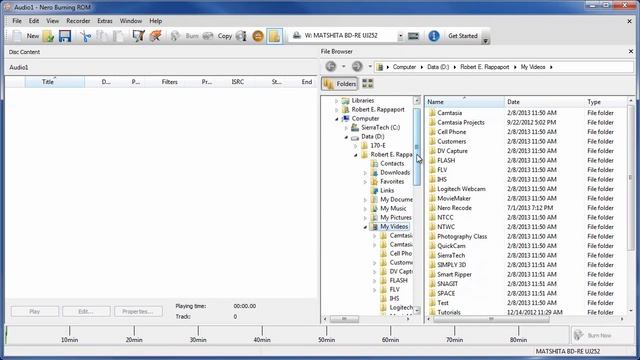Click the folder tree vertical scrollbar thumb
The width and height of the screenshot is (640, 360).
417,147
